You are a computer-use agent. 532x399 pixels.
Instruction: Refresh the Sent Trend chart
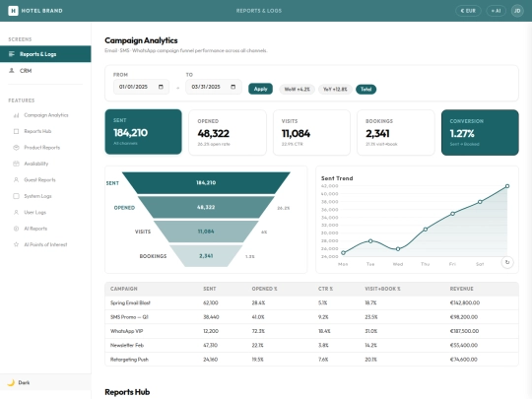507,262
